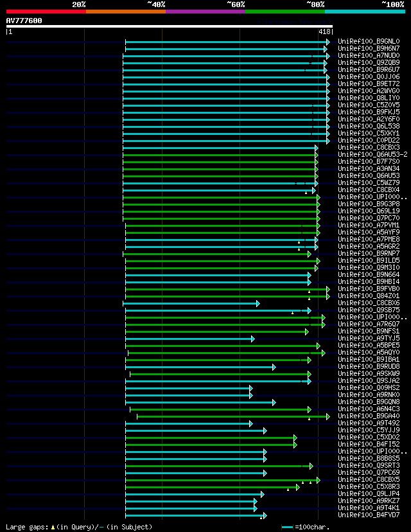411x532 pixels.
Task: Click the red 20% identity legend segment
Action: [46, 12]
